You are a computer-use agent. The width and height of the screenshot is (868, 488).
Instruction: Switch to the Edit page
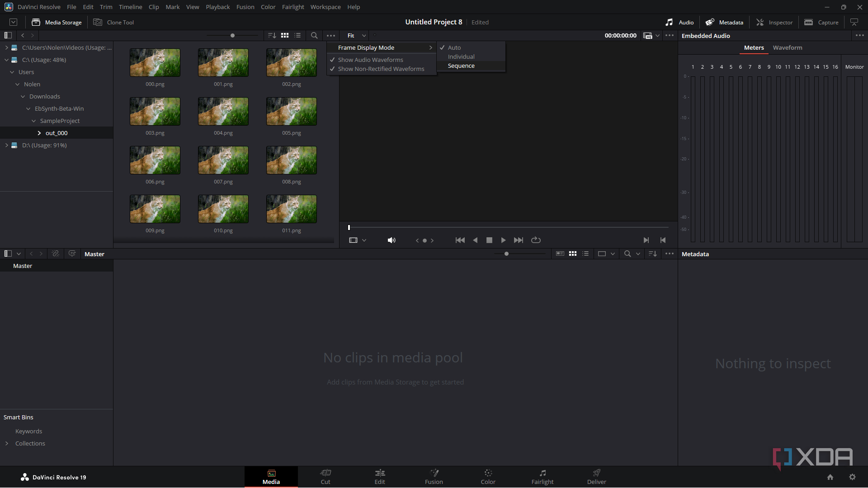point(380,477)
